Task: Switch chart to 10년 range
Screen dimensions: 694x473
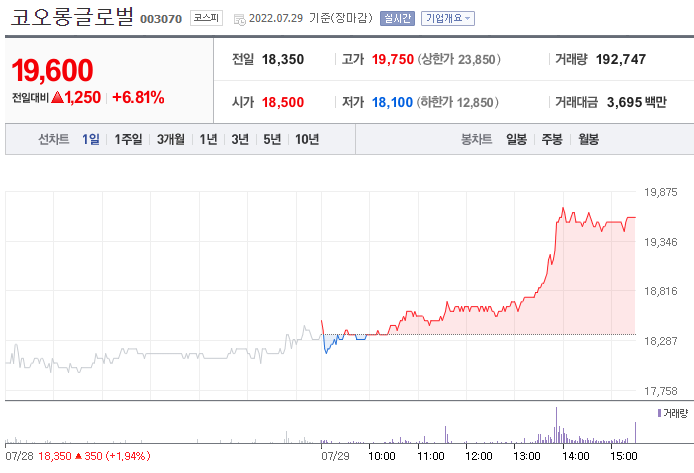Action: [307, 139]
